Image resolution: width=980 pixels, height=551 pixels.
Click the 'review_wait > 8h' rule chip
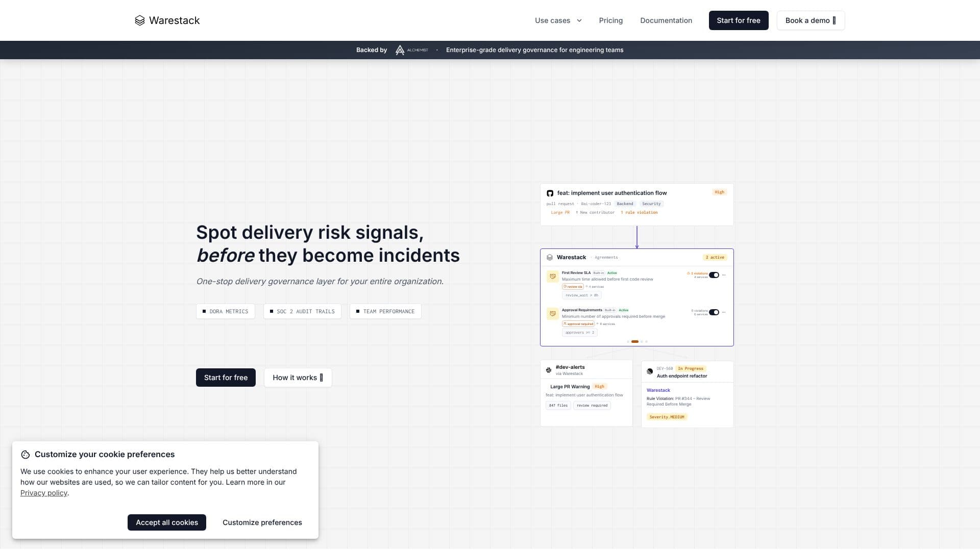(582, 295)
